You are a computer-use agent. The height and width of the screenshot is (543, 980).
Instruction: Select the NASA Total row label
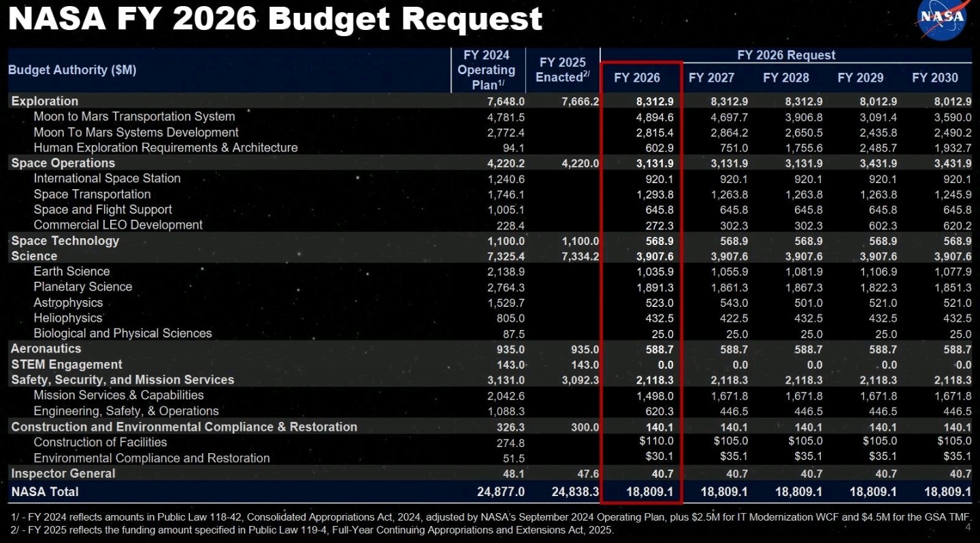45,491
